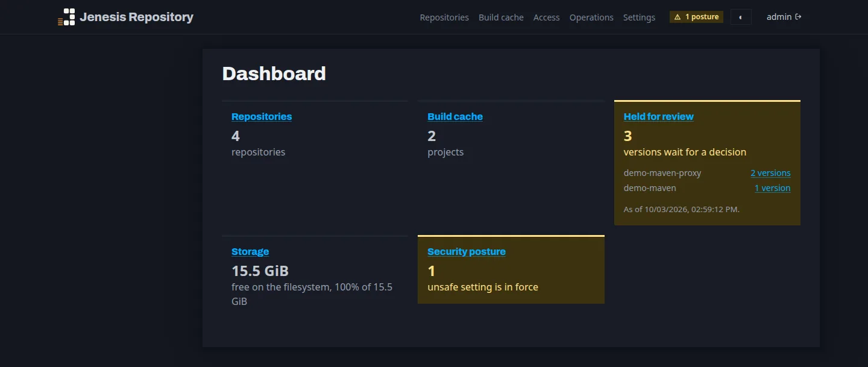Screen dimensions: 868x367
Task: Click the 'As of 10/03/2026' timestamp
Action: pyautogui.click(x=682, y=210)
